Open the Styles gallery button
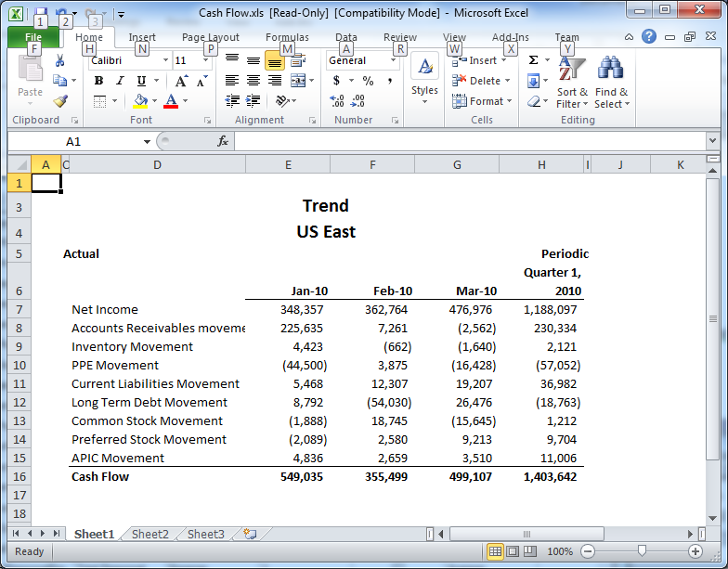This screenshot has width=728, height=569. (x=425, y=78)
